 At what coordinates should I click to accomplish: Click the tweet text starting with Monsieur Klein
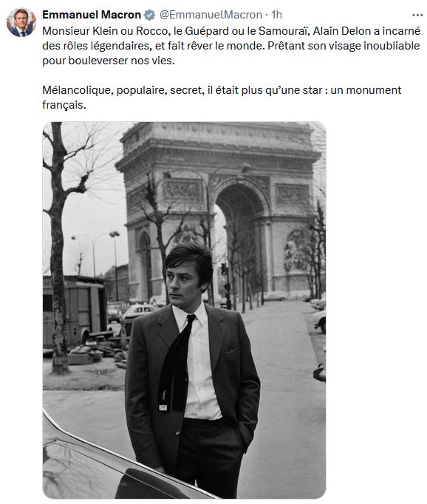click(x=231, y=46)
